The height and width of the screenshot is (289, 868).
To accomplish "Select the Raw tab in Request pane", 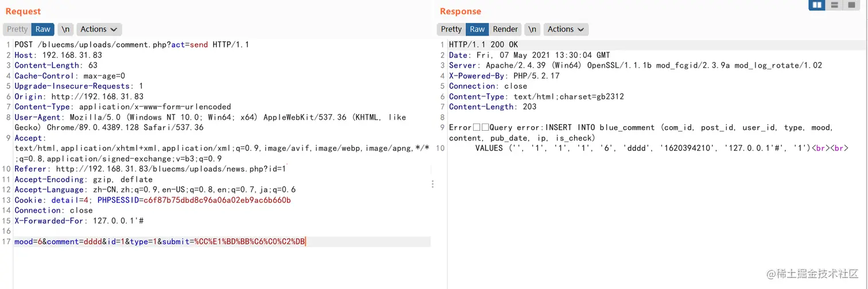I will pyautogui.click(x=43, y=29).
